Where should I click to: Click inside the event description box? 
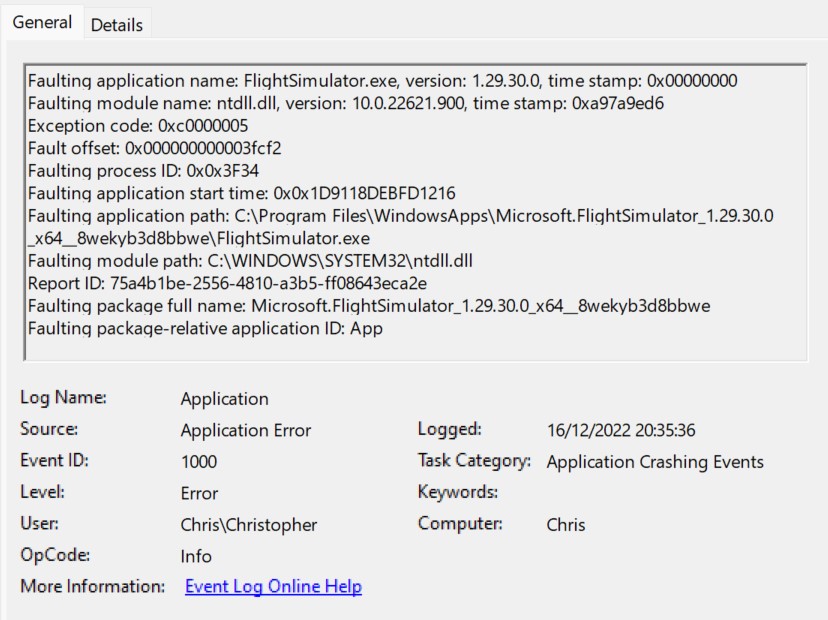tap(414, 200)
